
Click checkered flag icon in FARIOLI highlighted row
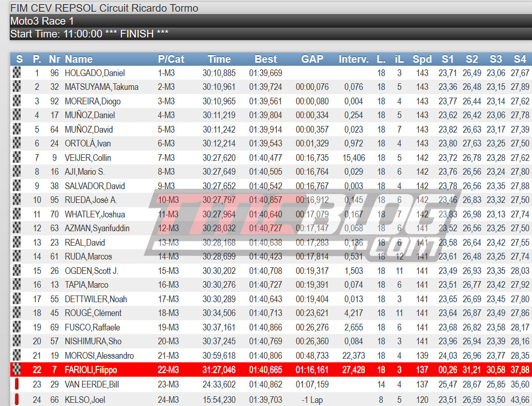point(17,370)
